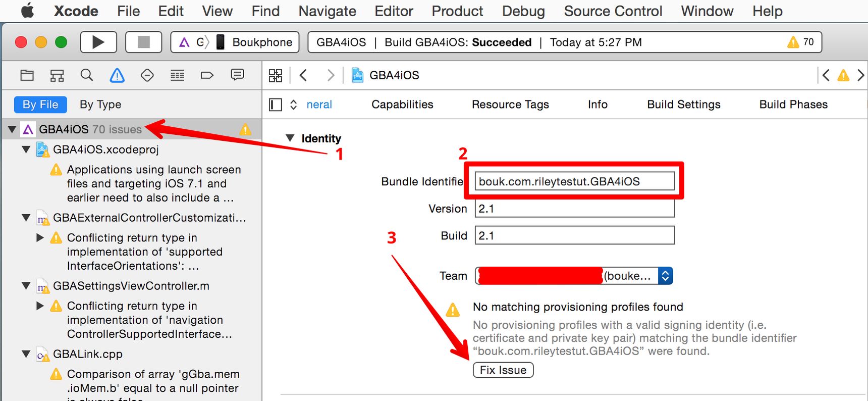Open the Xcode application menu
The image size is (868, 401).
[76, 11]
